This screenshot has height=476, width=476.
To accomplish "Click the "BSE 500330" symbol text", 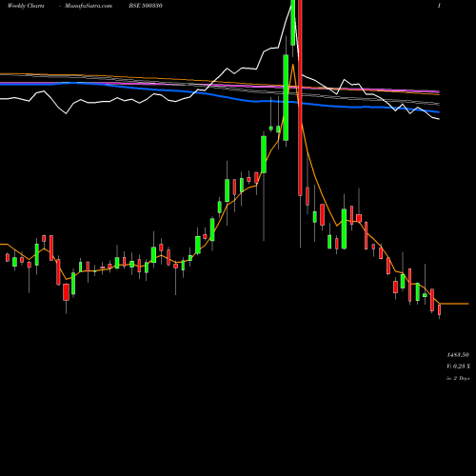I will [x=146, y=6].
